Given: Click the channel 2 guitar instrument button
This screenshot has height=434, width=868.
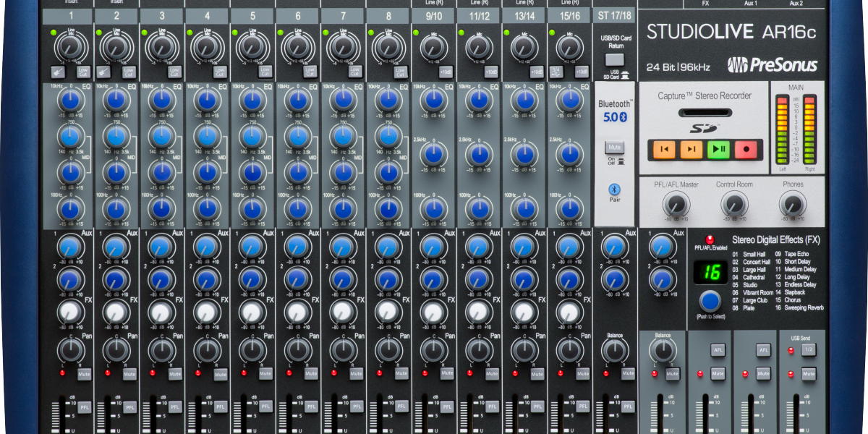Looking at the screenshot, I should pos(103,72).
